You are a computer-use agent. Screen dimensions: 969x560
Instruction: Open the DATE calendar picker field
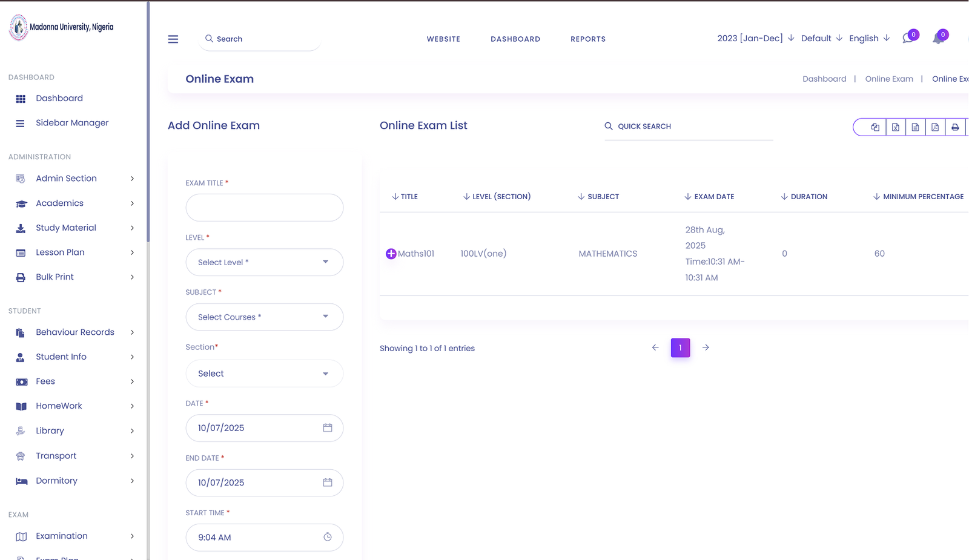(264, 428)
